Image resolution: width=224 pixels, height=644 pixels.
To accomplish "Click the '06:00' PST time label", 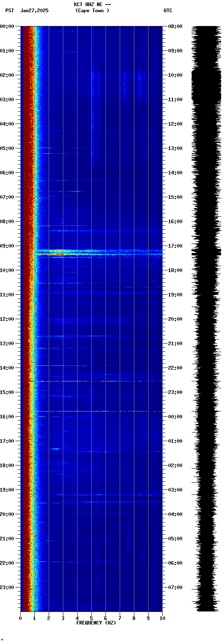I will point(7,173).
